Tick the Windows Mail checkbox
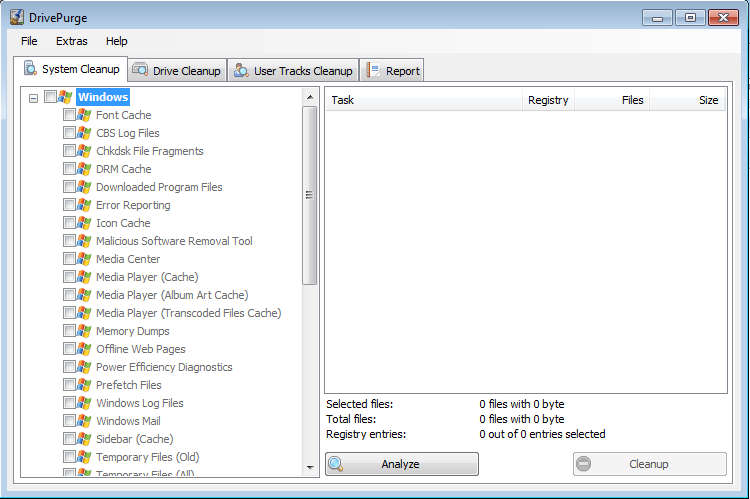 tap(69, 420)
